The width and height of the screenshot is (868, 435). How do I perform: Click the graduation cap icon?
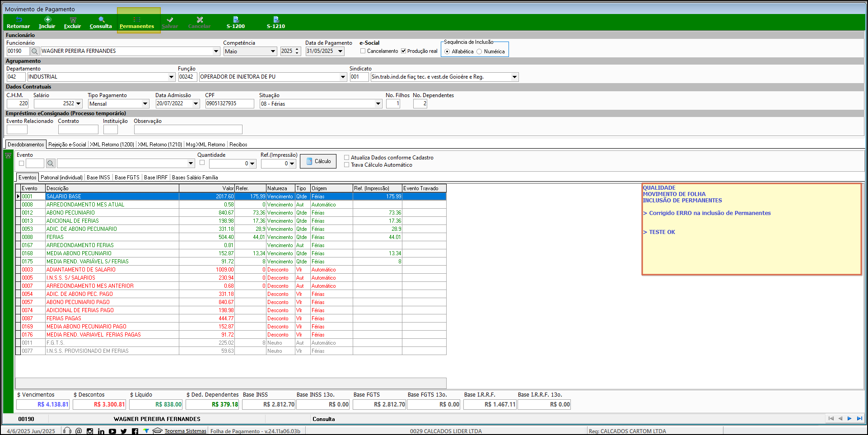(157, 430)
